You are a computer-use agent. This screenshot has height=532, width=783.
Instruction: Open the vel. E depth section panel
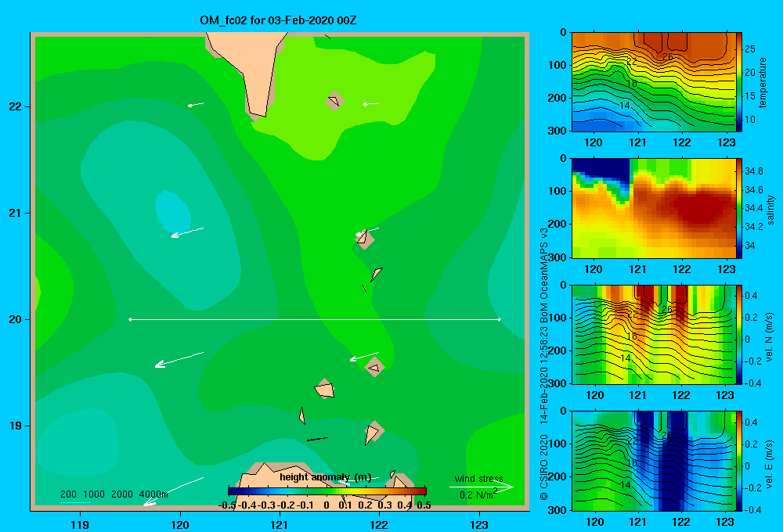click(654, 461)
